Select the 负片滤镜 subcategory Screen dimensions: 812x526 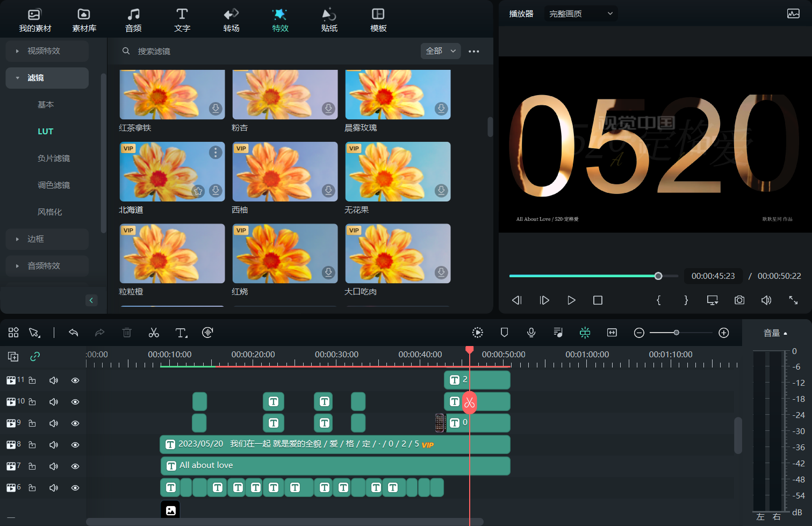click(54, 158)
